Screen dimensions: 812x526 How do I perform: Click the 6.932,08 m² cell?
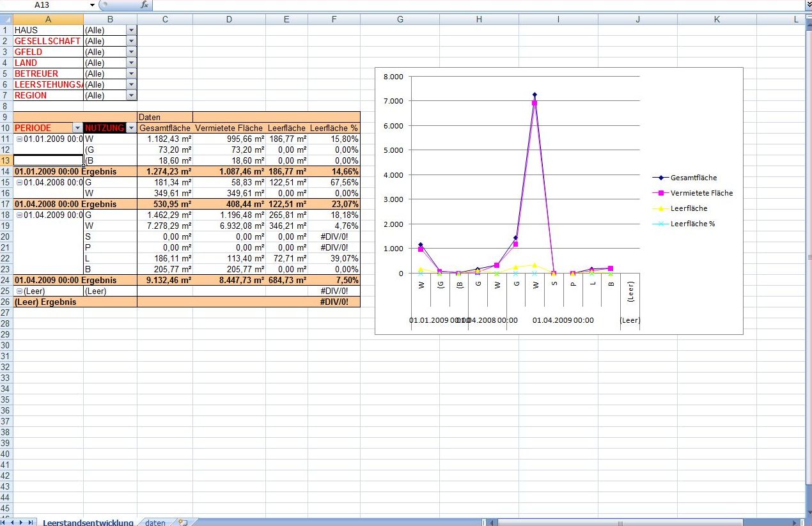[x=229, y=226]
